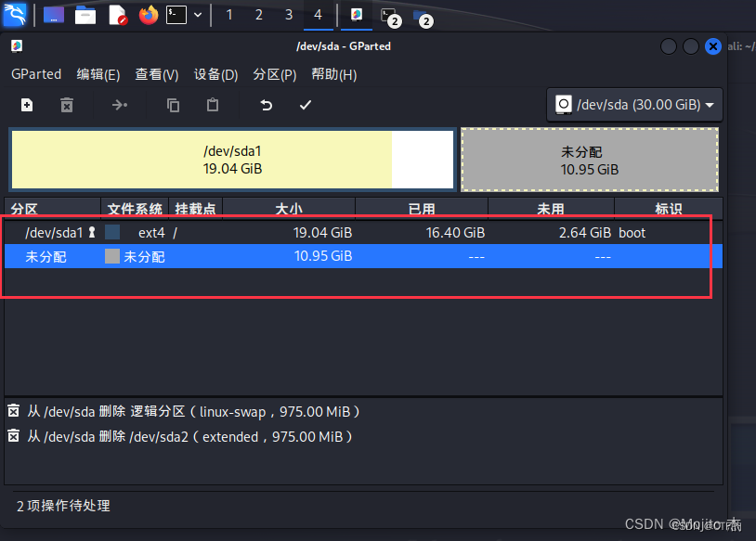Open the 编辑(E) menu

[98, 74]
